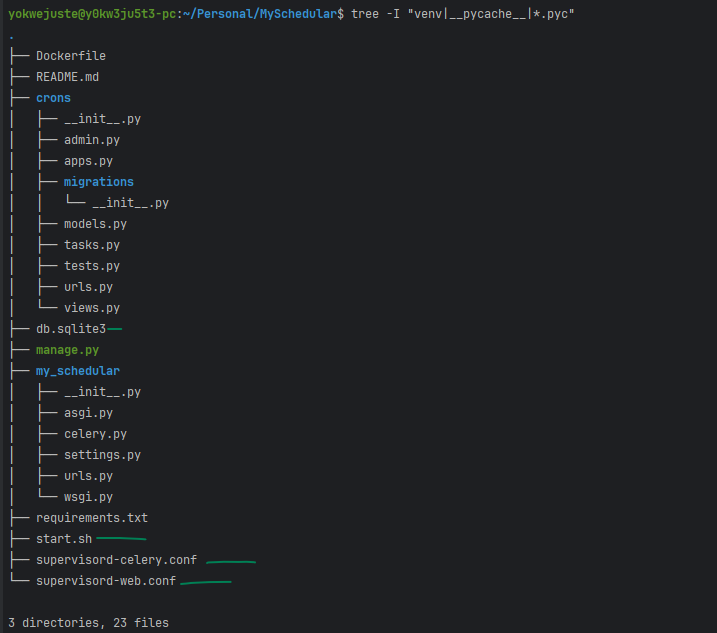
Task: Click the celery.py file name
Action: [x=96, y=434]
